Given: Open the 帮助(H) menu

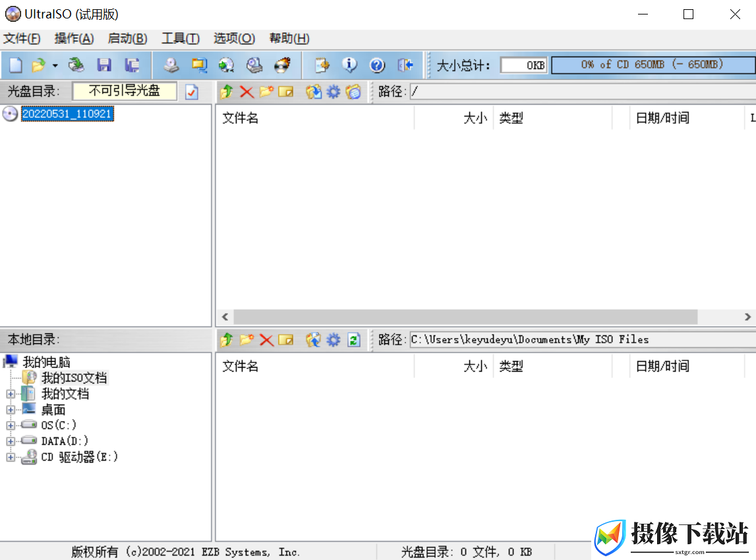Looking at the screenshot, I should point(289,39).
